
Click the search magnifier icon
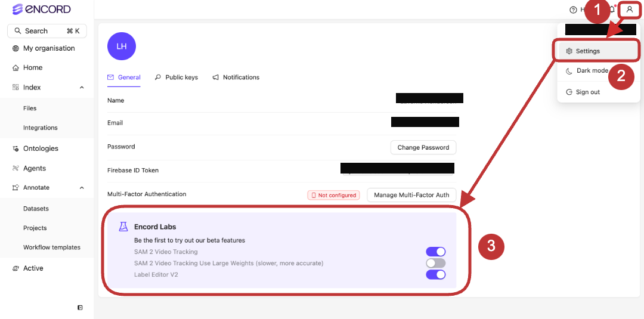pos(18,31)
